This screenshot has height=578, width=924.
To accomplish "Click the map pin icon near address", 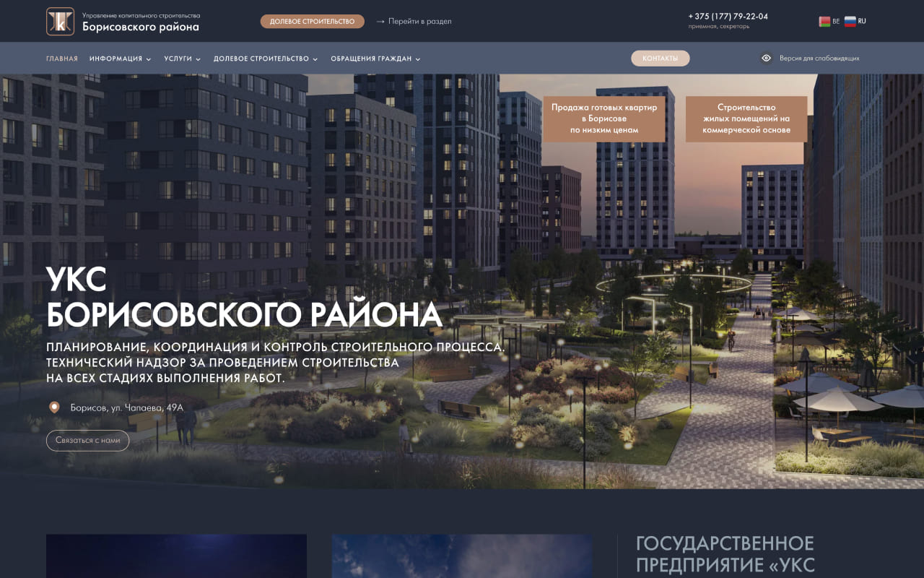I will pos(54,407).
